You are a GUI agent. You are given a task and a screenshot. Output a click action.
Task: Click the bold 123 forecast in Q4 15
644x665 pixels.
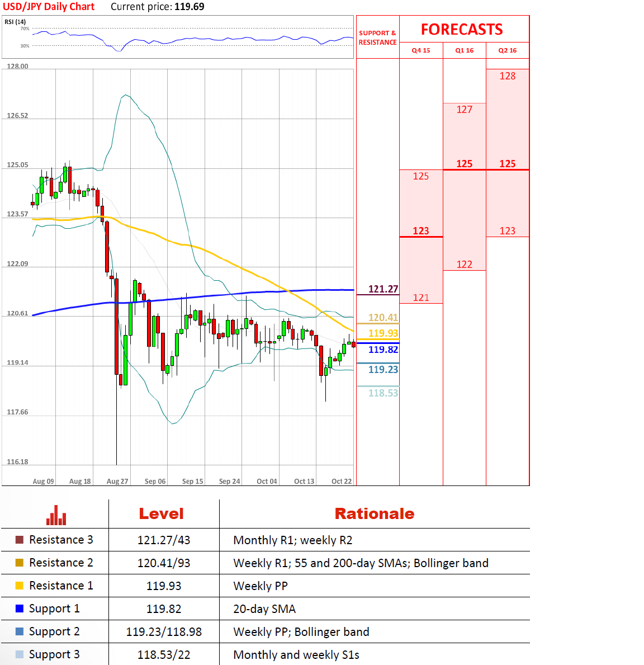click(421, 231)
